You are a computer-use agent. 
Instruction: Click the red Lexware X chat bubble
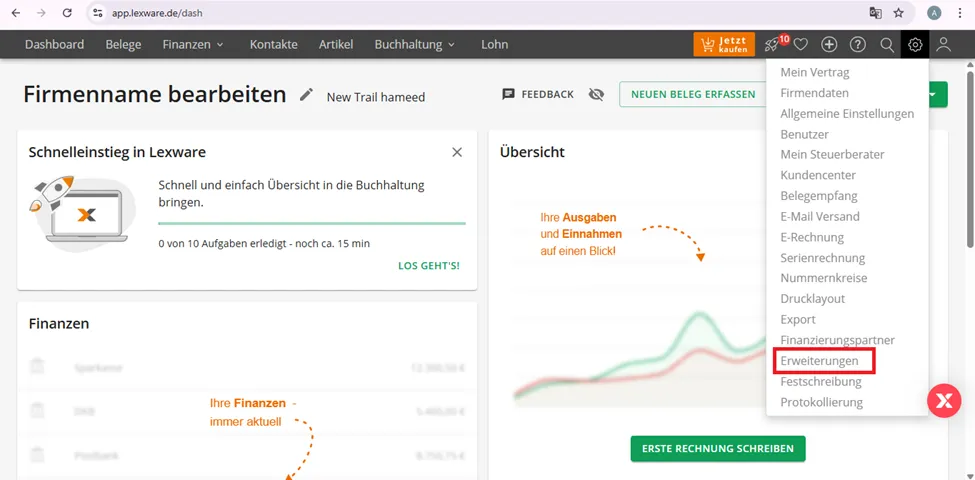944,401
